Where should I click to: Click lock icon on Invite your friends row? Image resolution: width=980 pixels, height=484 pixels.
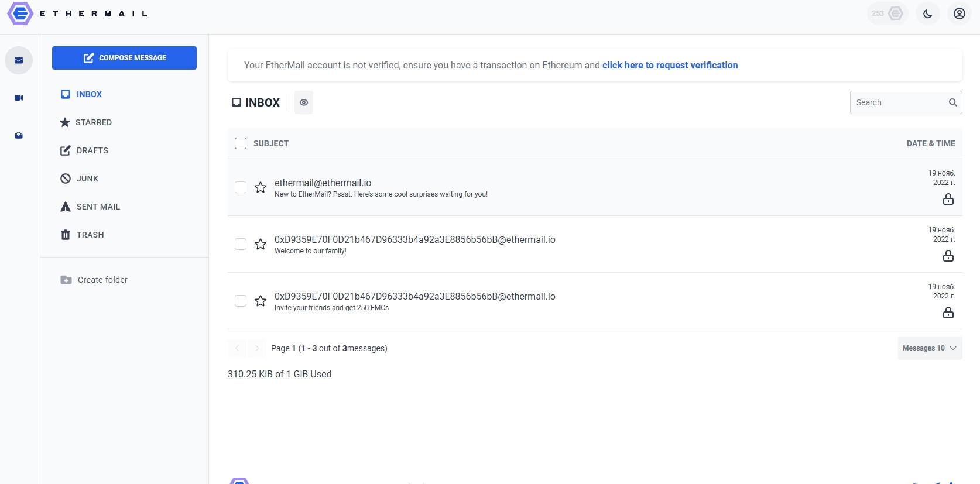pos(948,313)
